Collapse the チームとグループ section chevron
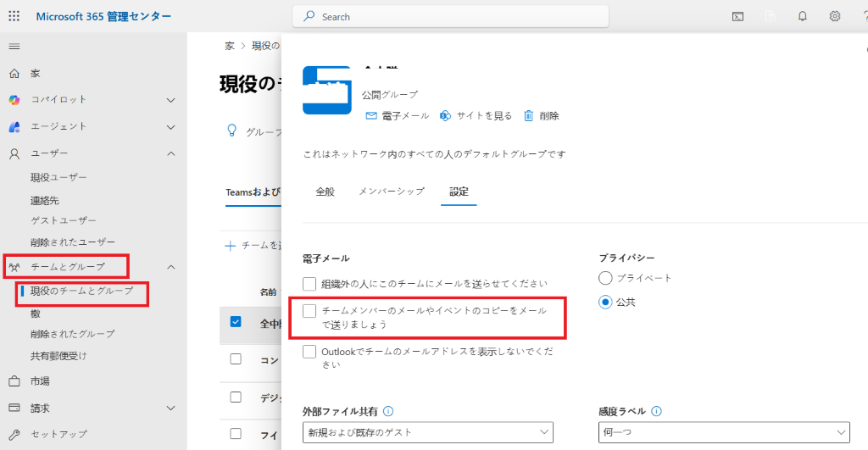The height and width of the screenshot is (450, 868). [x=171, y=267]
